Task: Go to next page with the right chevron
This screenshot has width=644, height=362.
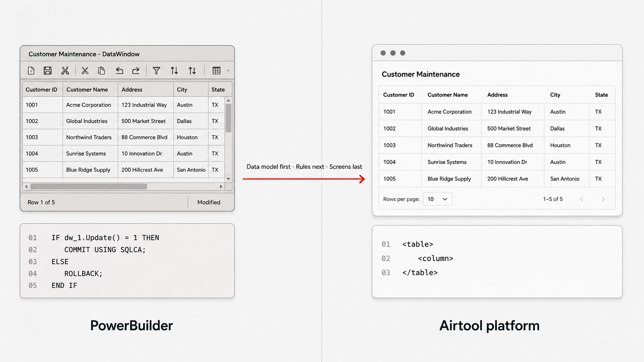Action: pos(603,199)
